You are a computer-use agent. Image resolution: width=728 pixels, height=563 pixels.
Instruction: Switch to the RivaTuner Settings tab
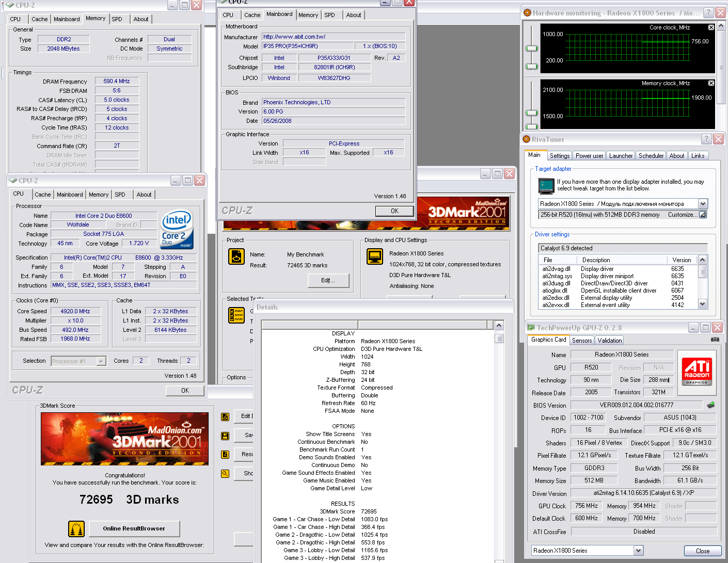click(x=560, y=156)
